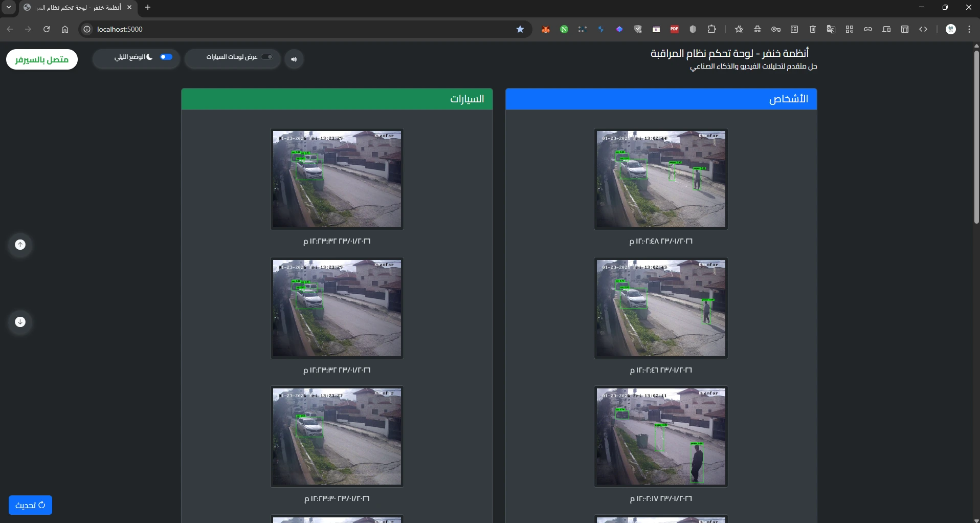Reload the localhost page
This screenshot has height=523, width=980.
(x=47, y=30)
